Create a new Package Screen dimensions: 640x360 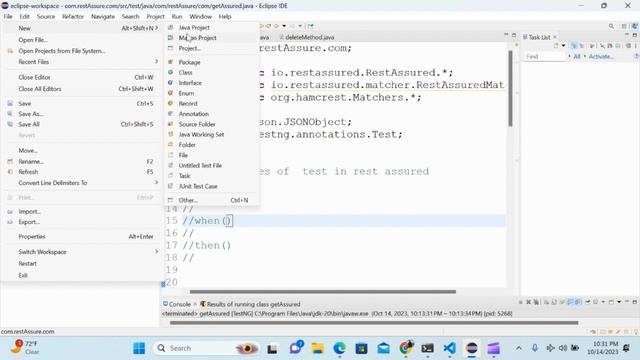[189, 62]
